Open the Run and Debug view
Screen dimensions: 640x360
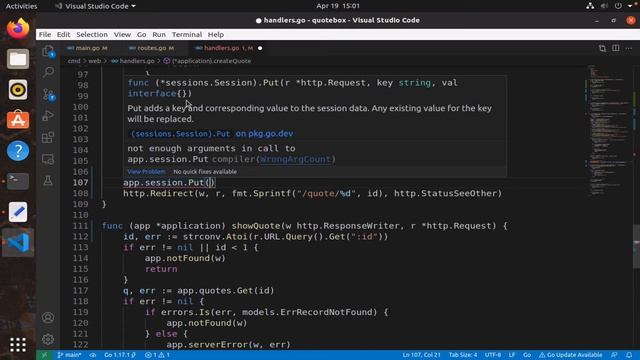48,116
